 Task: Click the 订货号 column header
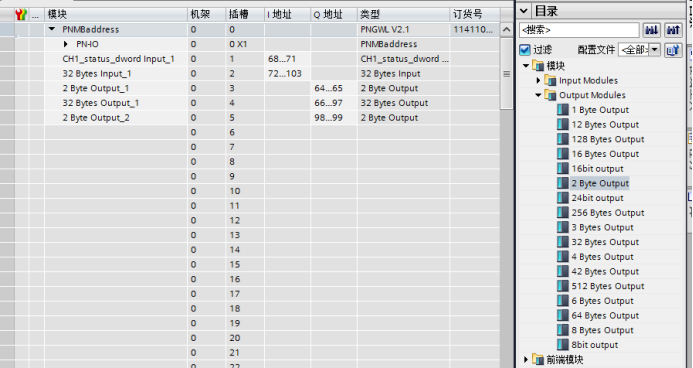tap(475, 15)
